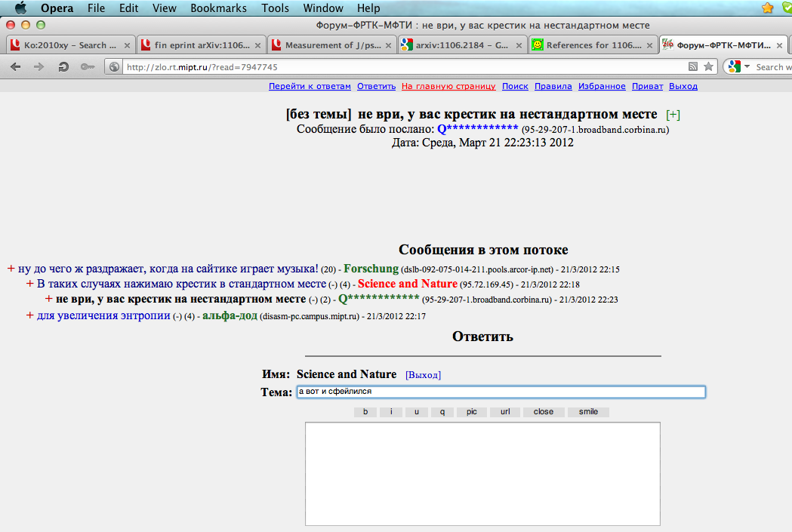The width and height of the screenshot is (792, 532).
Task: Expand the Forschung thread with plus sign
Action: click(x=11, y=269)
